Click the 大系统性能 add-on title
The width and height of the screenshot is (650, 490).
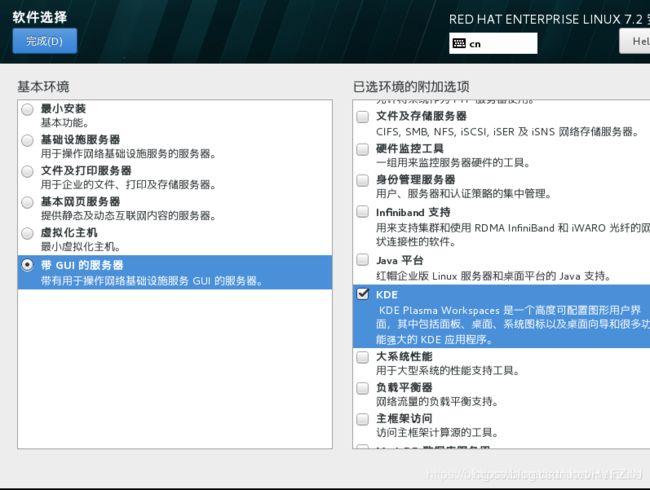click(x=404, y=357)
